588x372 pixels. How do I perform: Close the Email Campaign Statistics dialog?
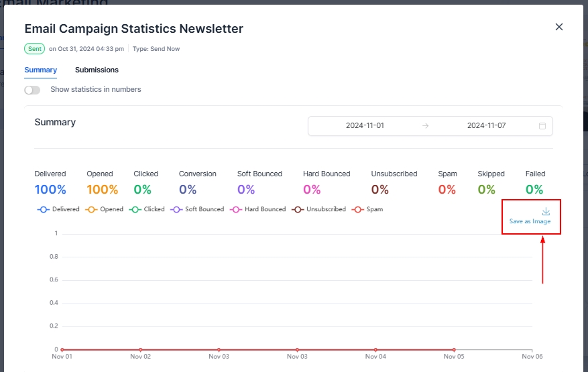click(559, 27)
